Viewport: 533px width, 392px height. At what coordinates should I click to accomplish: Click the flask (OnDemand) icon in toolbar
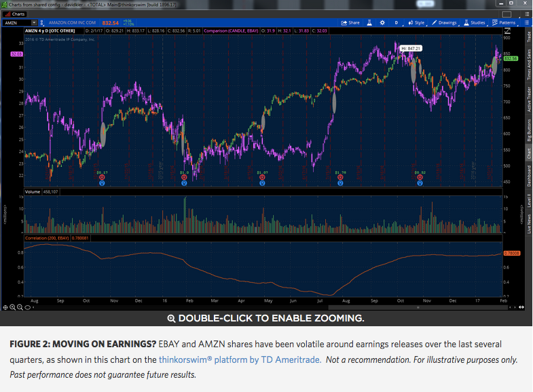tap(369, 23)
